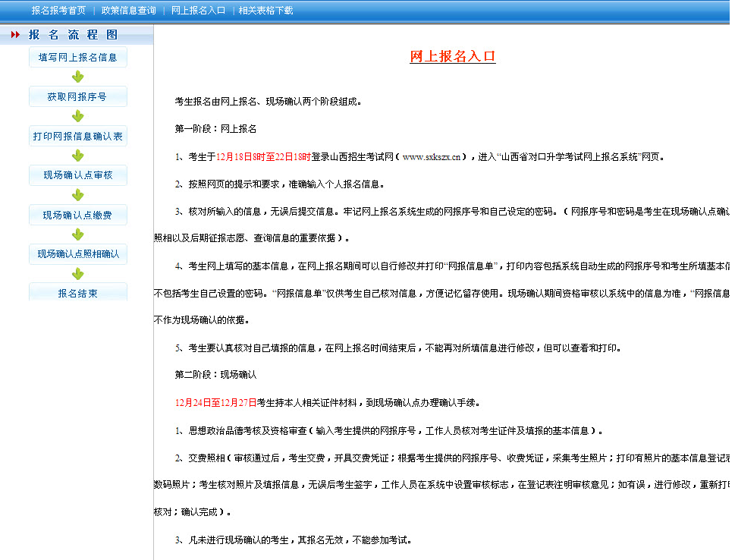The image size is (735, 560).
Task: Click the line starting 5、考生要认真核对
Action: 398,348
